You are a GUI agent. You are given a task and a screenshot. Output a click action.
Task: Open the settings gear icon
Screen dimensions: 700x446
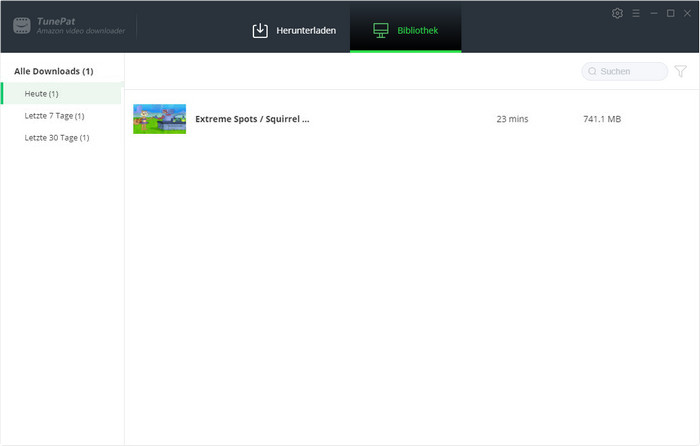tap(617, 13)
